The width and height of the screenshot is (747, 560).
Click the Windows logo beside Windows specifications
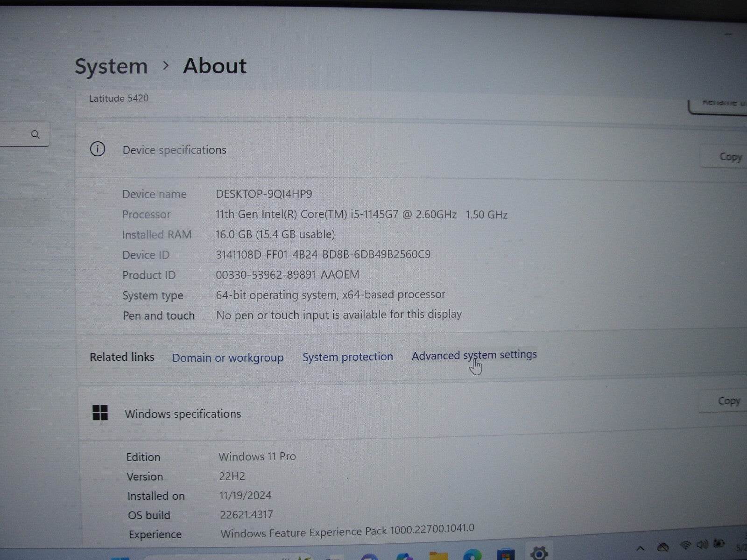pyautogui.click(x=100, y=413)
